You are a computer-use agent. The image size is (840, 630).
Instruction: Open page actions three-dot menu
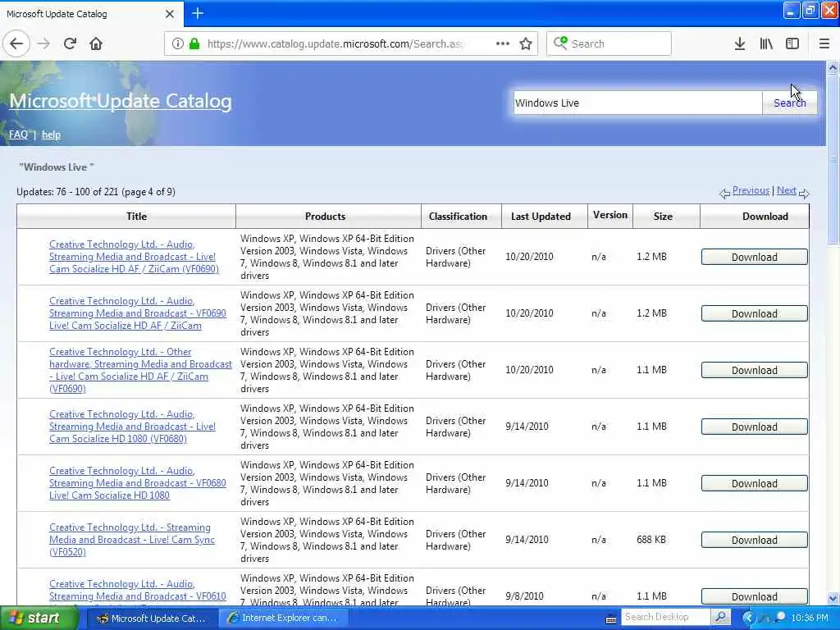503,43
